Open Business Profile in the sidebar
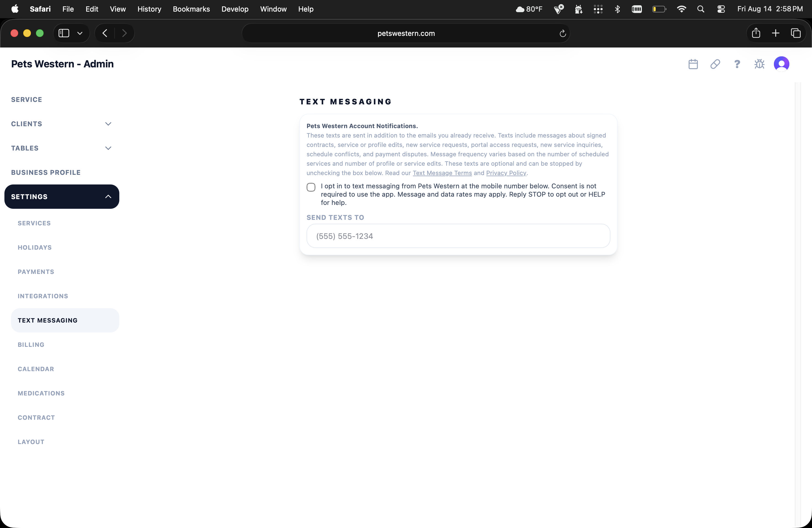Viewport: 812px width, 528px height. coord(46,172)
